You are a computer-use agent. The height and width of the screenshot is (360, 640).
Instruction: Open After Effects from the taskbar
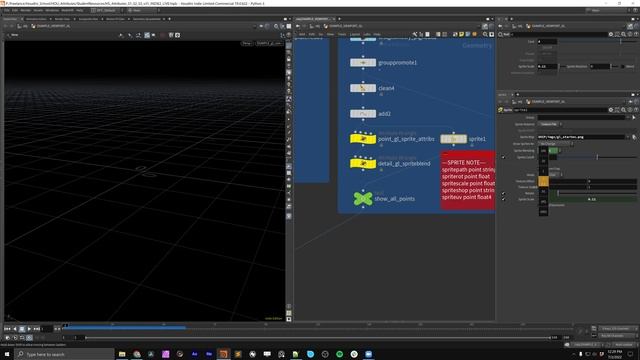click(x=194, y=354)
